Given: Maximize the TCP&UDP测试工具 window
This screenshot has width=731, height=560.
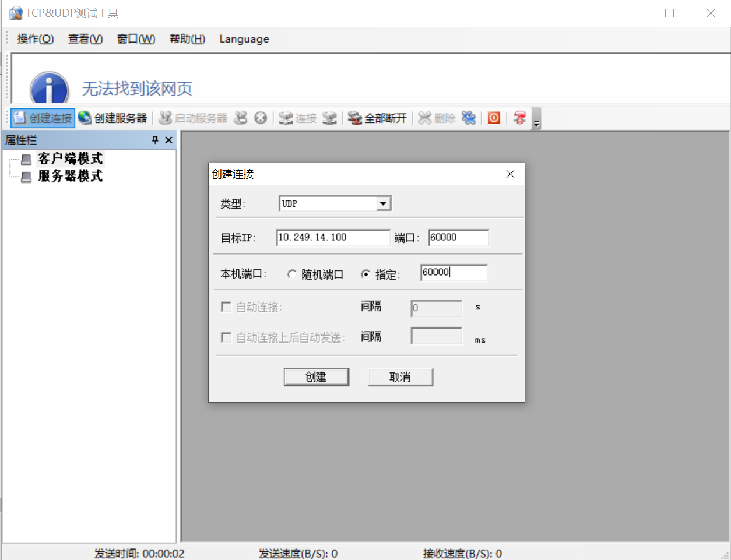Looking at the screenshot, I should tap(669, 13).
